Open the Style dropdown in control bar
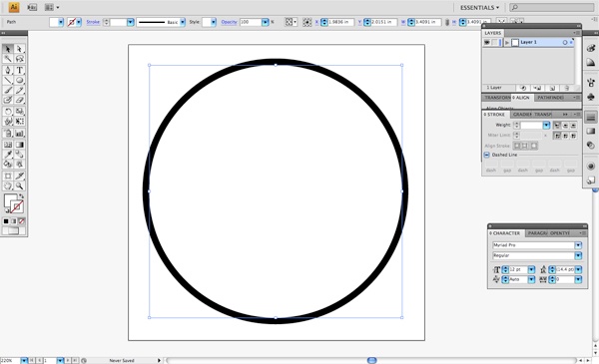The width and height of the screenshot is (599, 364). click(214, 23)
